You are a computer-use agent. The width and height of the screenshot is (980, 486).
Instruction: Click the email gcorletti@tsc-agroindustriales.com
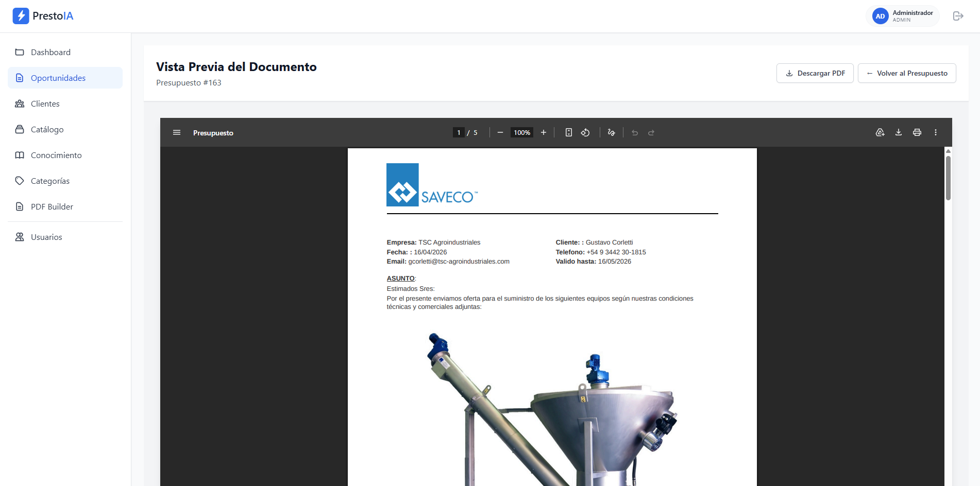(459, 262)
